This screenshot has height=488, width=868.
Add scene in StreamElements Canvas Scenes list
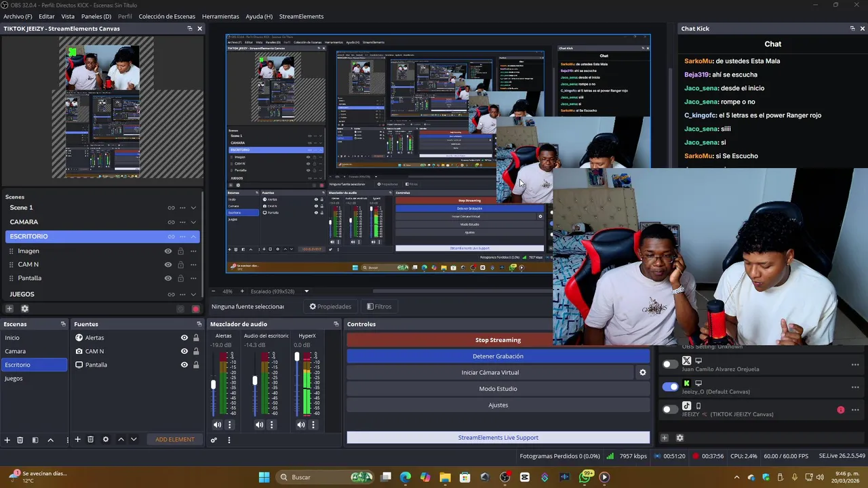pos(9,309)
